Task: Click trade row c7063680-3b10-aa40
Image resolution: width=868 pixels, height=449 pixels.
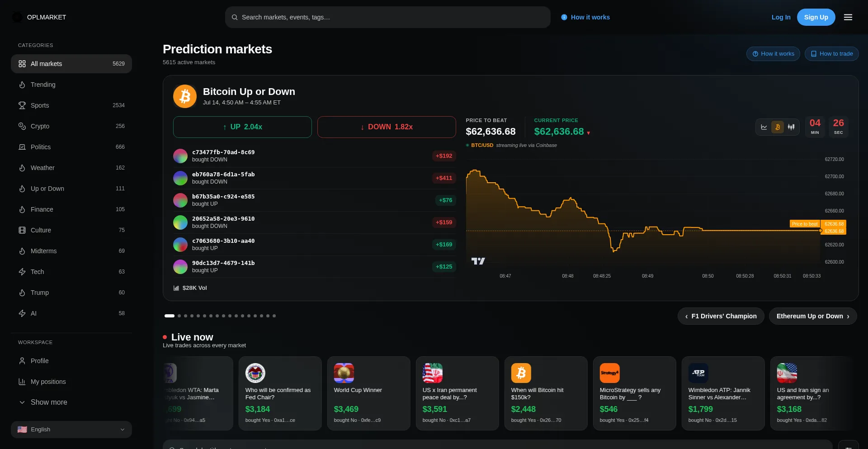Action: click(x=315, y=245)
